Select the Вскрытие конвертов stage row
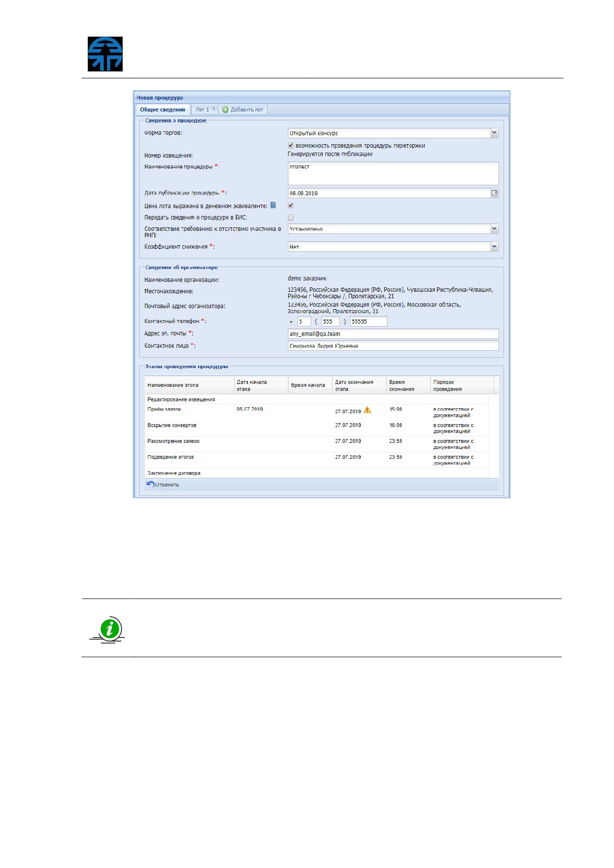 [x=317, y=428]
